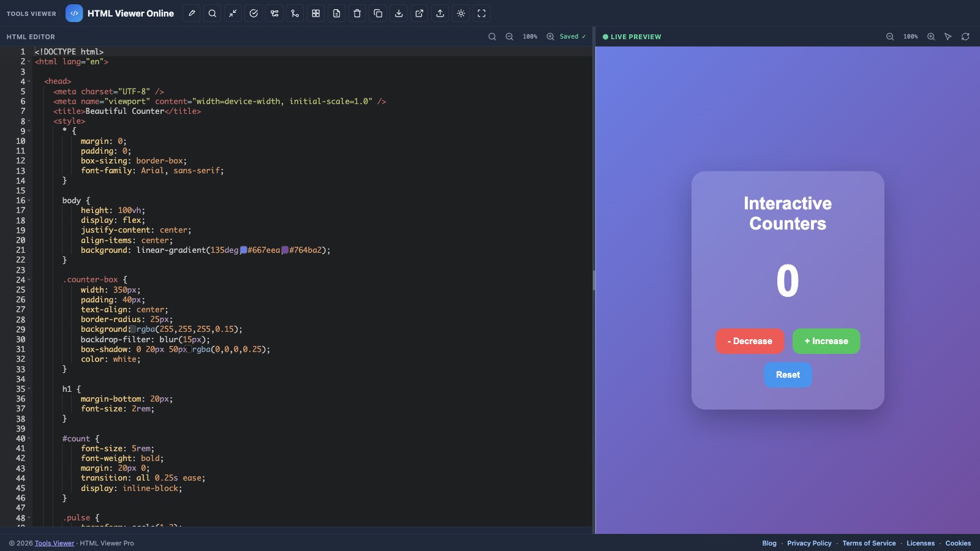The height and width of the screenshot is (551, 980).
Task: Open the Cookies footer link
Action: (x=958, y=543)
